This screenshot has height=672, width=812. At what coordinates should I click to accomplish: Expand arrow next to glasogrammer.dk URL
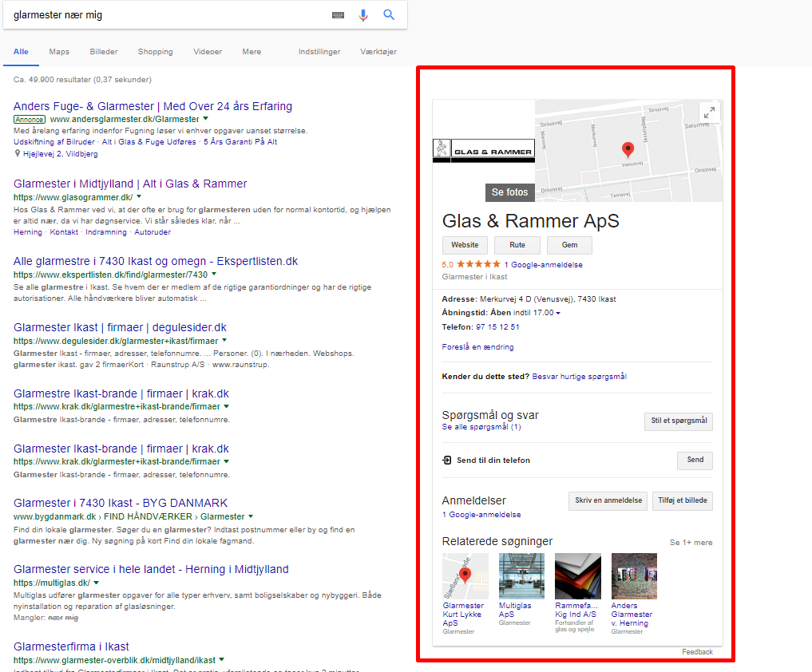[139, 197]
